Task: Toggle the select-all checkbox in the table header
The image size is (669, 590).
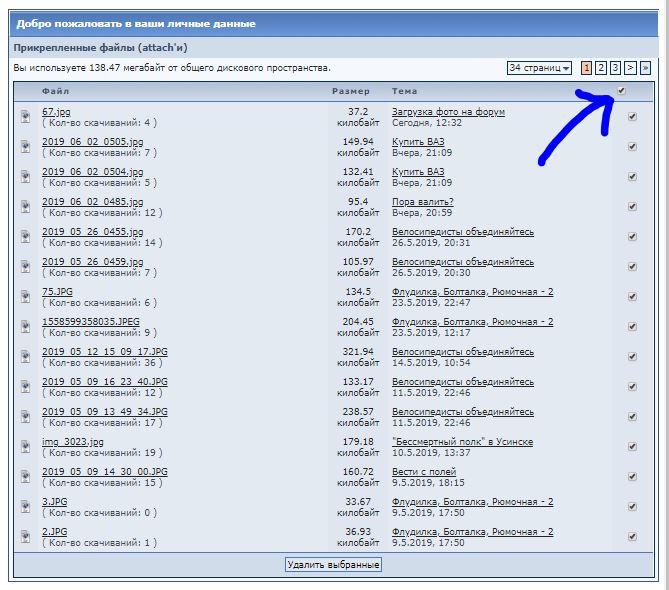Action: click(x=621, y=91)
